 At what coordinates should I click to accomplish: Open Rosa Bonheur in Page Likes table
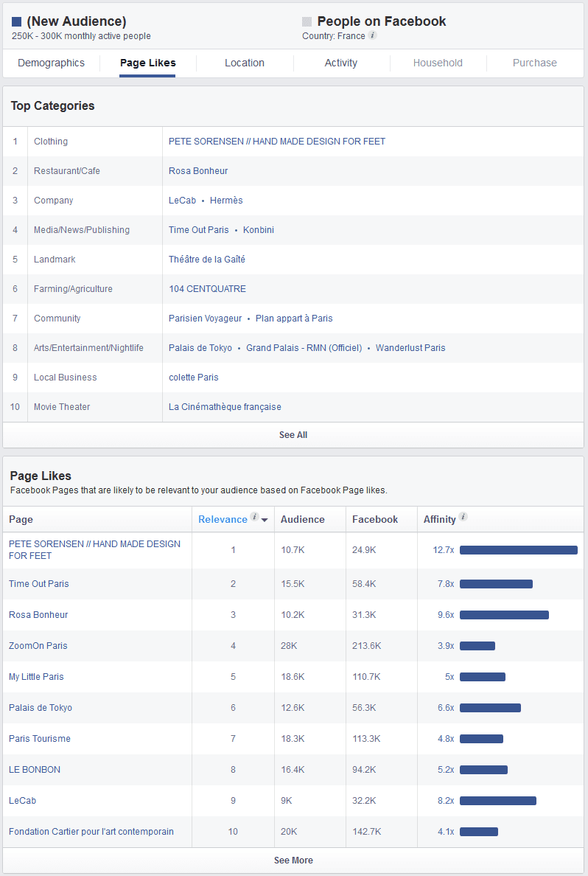[38, 614]
